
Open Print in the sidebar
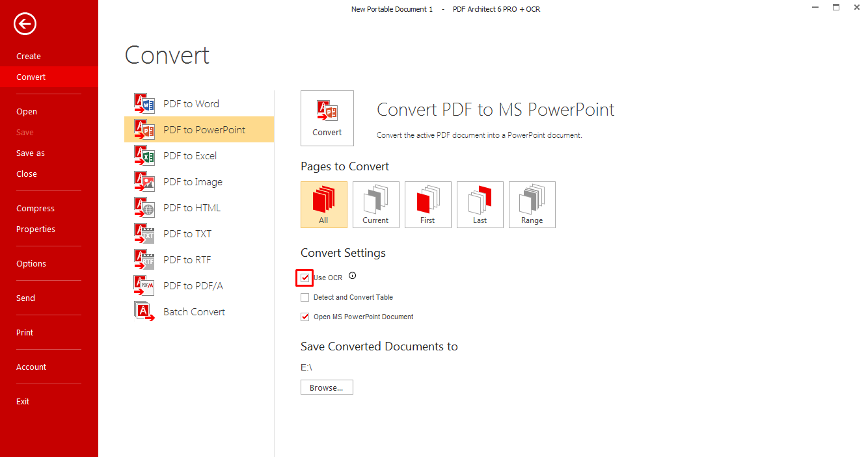tap(25, 333)
